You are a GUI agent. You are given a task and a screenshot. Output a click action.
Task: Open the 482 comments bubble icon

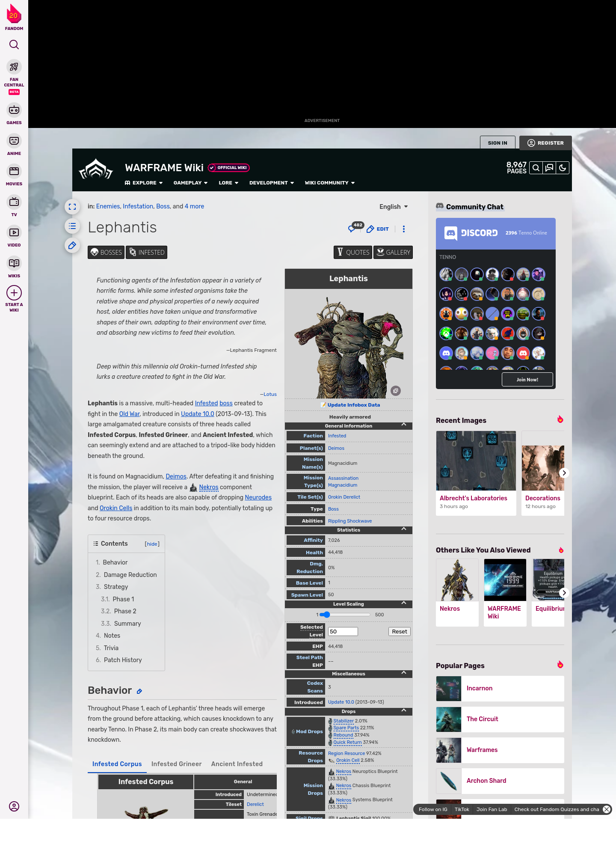click(x=355, y=228)
